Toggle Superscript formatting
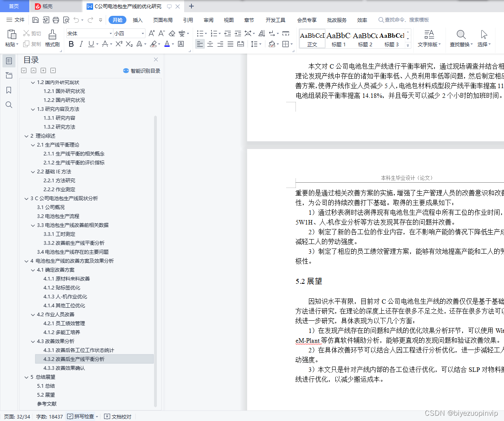The image size is (504, 421). click(x=119, y=44)
